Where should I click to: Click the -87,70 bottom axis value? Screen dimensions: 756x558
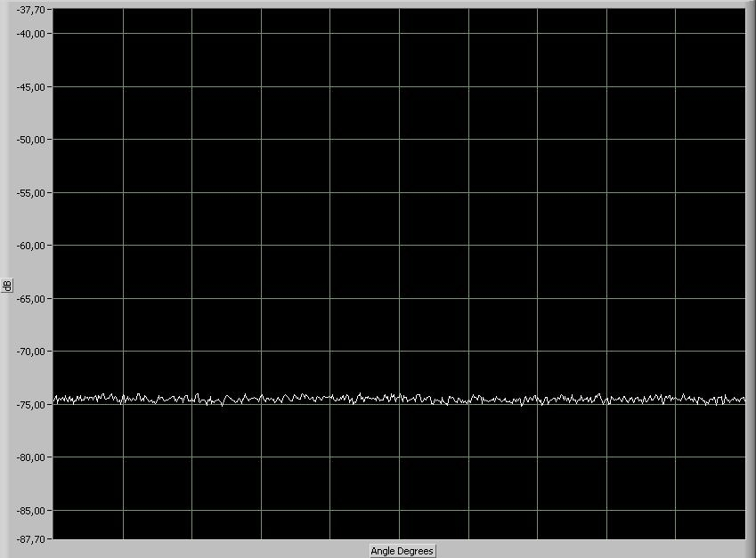pyautogui.click(x=31, y=539)
